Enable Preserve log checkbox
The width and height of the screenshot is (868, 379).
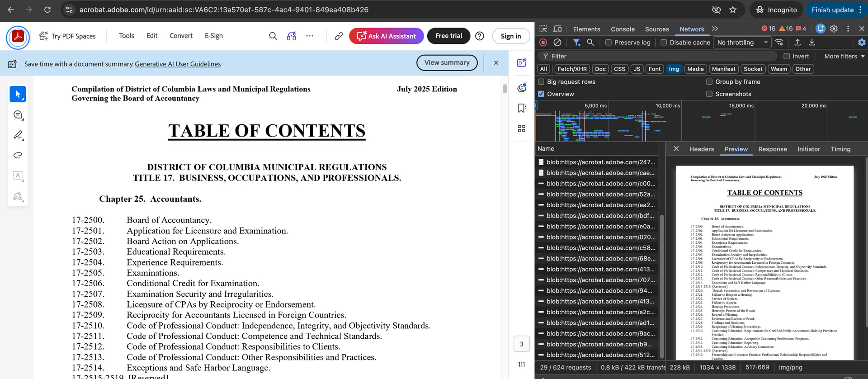609,43
